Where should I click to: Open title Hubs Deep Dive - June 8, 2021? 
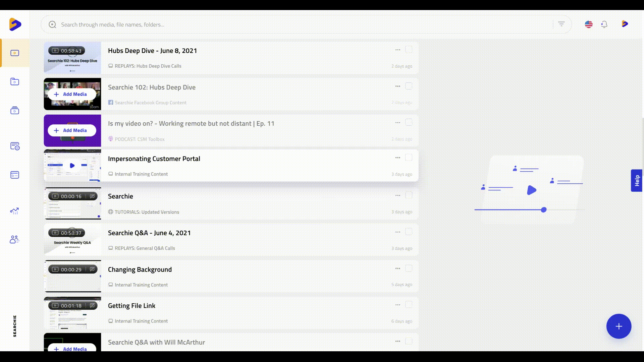pos(152,51)
